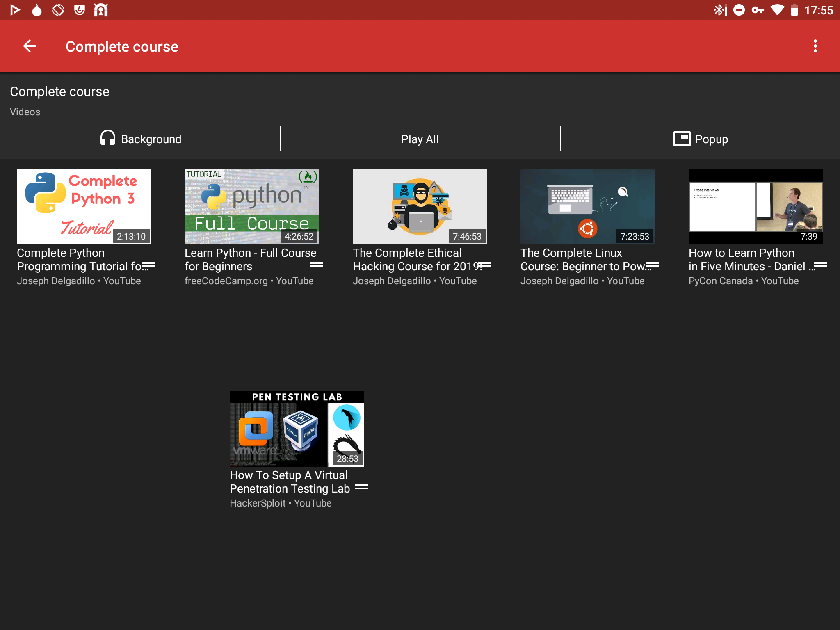Open the three-dot overflow menu
The image size is (840, 630).
pos(815,46)
